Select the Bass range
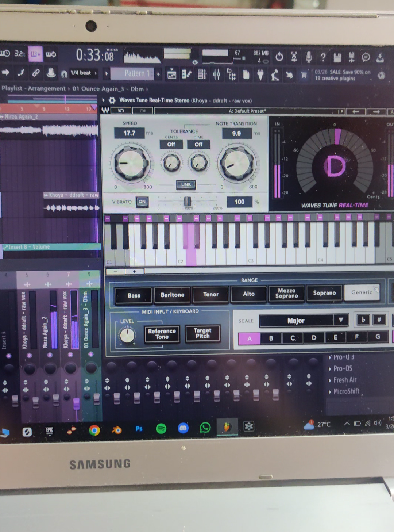Screen dimensions: 394x532 [x=134, y=295]
